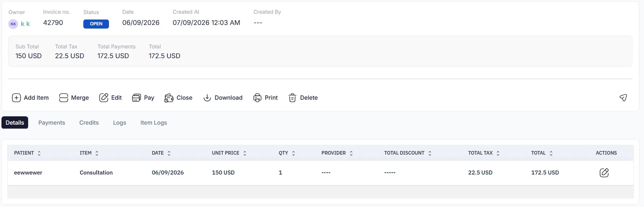Click the row total 172.5 USD cell
Viewport: 644px width, 207px height.
pyautogui.click(x=545, y=173)
